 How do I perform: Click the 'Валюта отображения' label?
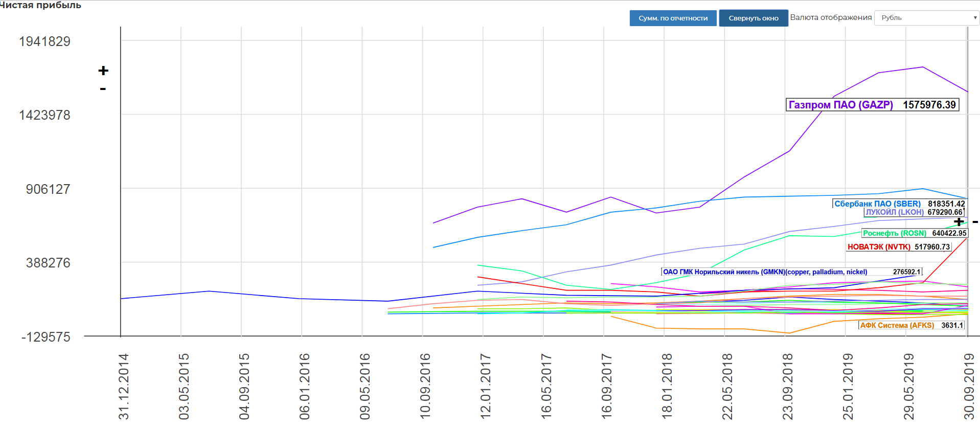[831, 17]
